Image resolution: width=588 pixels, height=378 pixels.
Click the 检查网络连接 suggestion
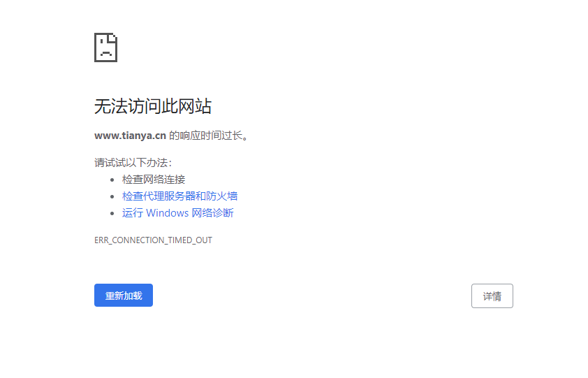(154, 180)
